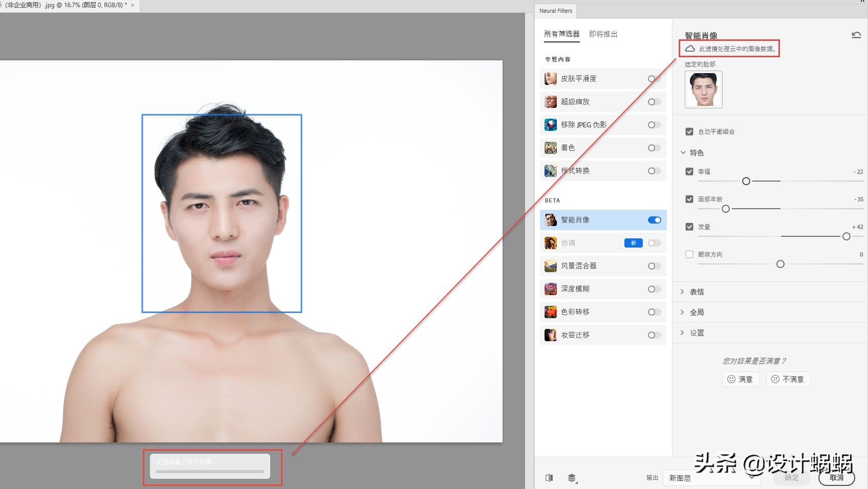Image resolution: width=868 pixels, height=489 pixels.
Task: Switch to the 即将推出 tab
Action: tap(603, 34)
